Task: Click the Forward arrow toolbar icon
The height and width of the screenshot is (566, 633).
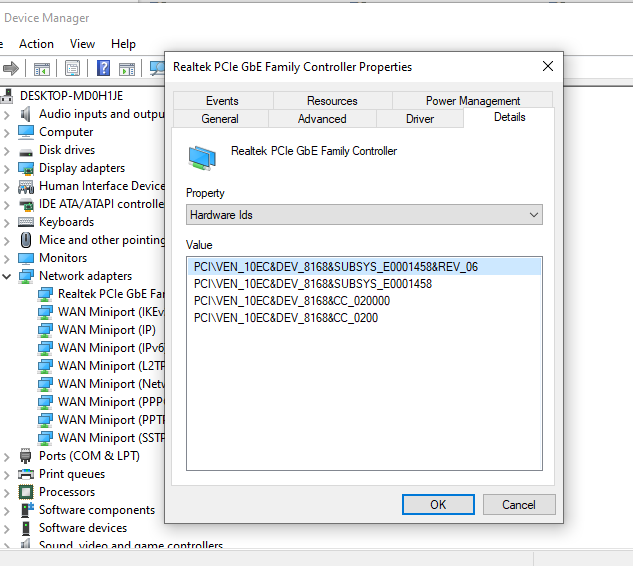Action: [x=11, y=68]
